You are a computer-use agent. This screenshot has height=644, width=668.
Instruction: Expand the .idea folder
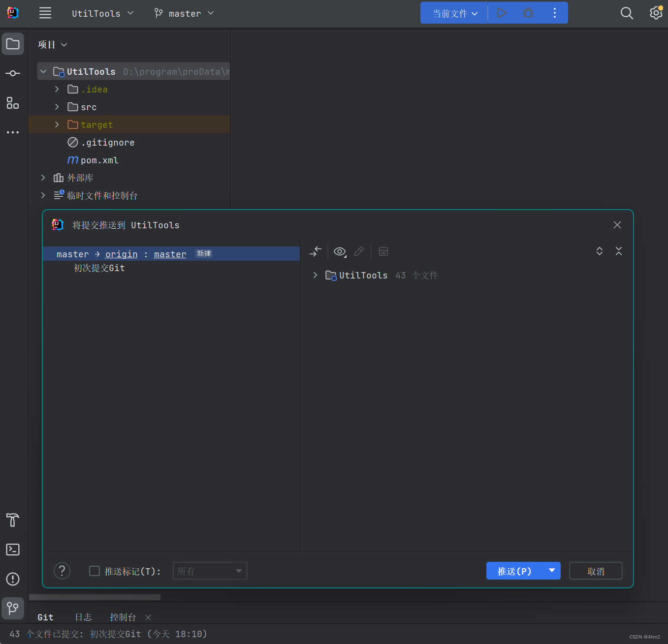[57, 89]
